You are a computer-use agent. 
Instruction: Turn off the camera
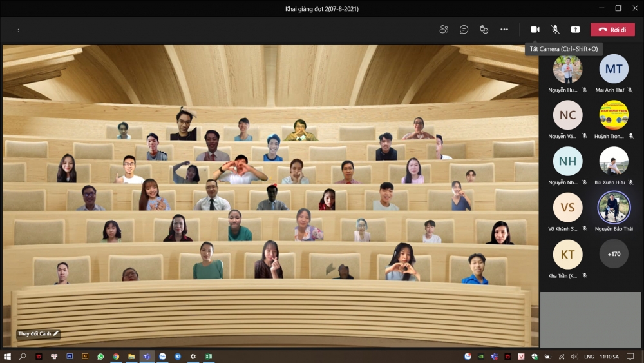point(535,30)
